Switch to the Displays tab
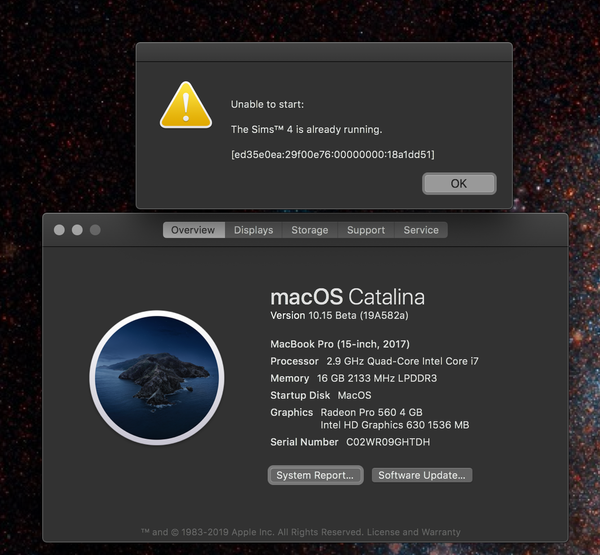This screenshot has width=600, height=555. 253,230
